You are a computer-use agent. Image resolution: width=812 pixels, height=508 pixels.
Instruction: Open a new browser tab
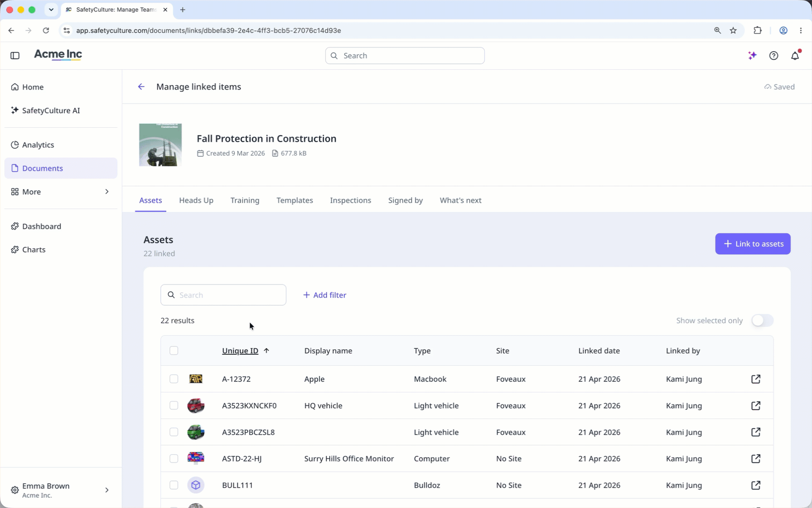pos(183,10)
